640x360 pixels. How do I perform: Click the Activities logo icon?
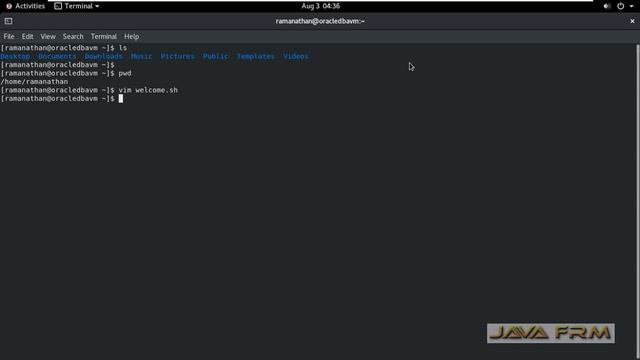pyautogui.click(x=9, y=6)
